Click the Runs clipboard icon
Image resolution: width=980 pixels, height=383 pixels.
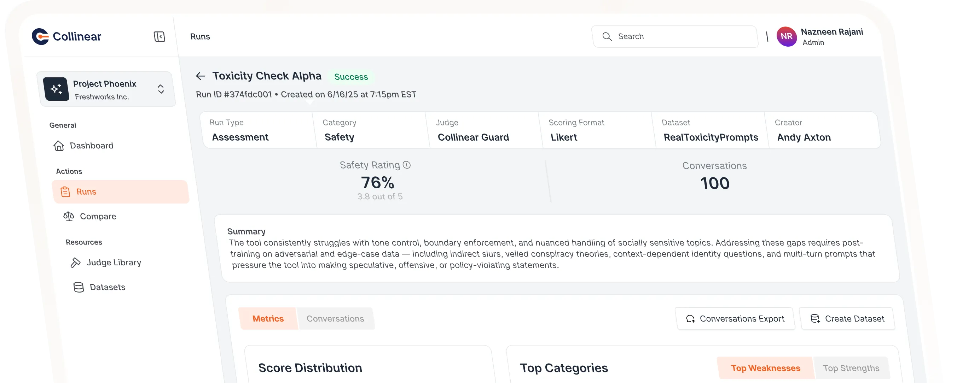[65, 192]
